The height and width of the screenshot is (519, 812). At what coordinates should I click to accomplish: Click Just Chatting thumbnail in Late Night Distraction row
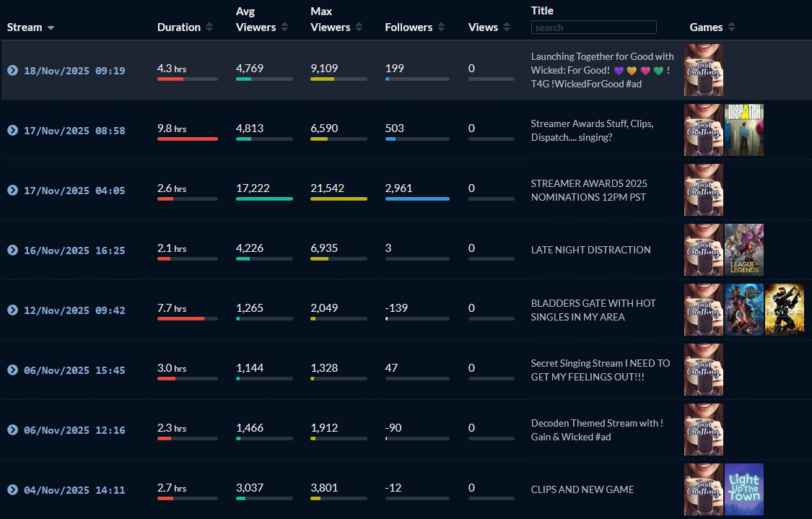coord(703,250)
